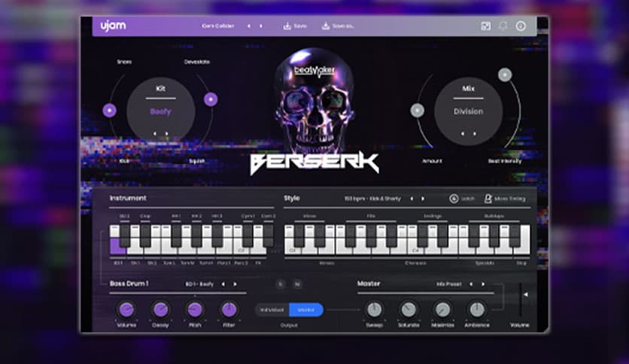Click the Bass Drum Pitch knob
The height and width of the screenshot is (364, 629).
tap(195, 310)
